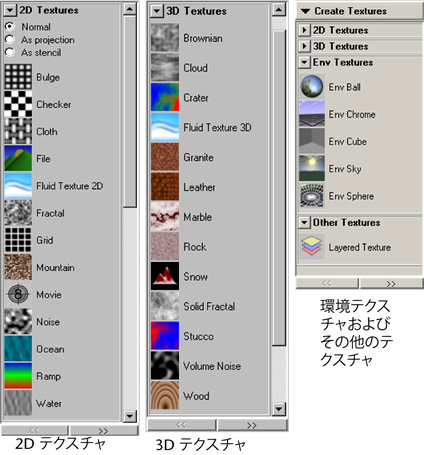Image resolution: width=424 pixels, height=455 pixels.
Task: Click the File texture mountain icon
Action: point(18,158)
